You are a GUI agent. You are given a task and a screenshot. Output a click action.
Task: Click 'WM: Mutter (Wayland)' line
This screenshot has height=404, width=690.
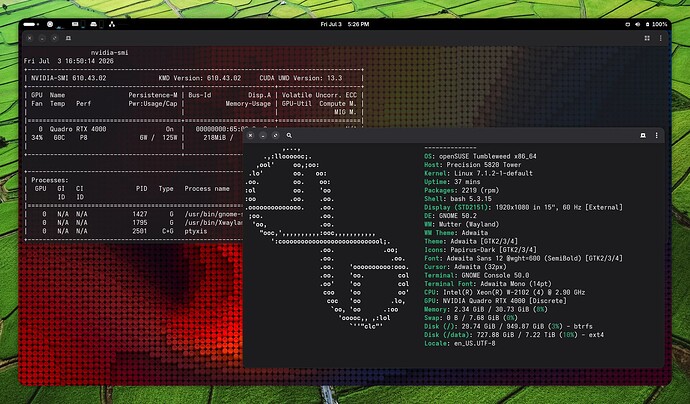pyautogui.click(x=462, y=224)
